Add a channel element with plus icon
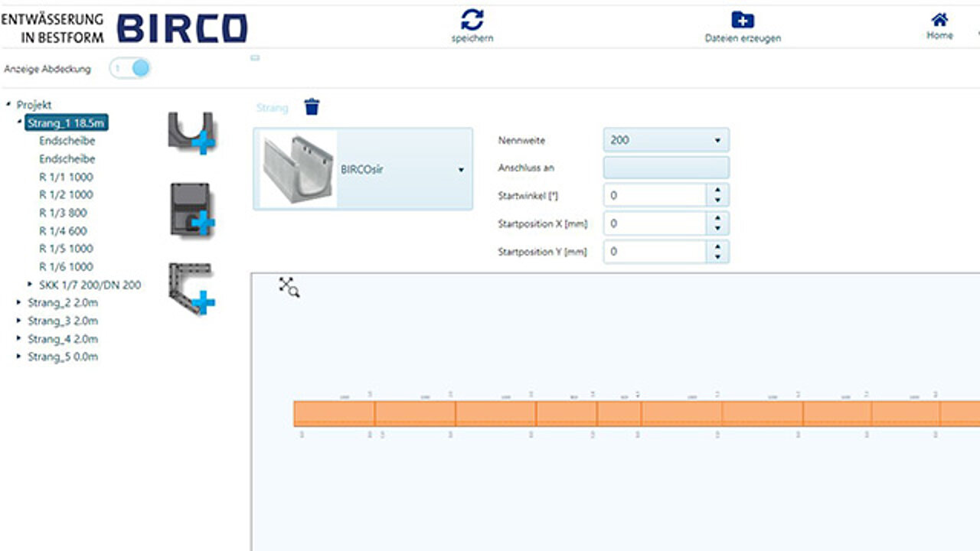The width and height of the screenshot is (980, 551). coord(191,132)
